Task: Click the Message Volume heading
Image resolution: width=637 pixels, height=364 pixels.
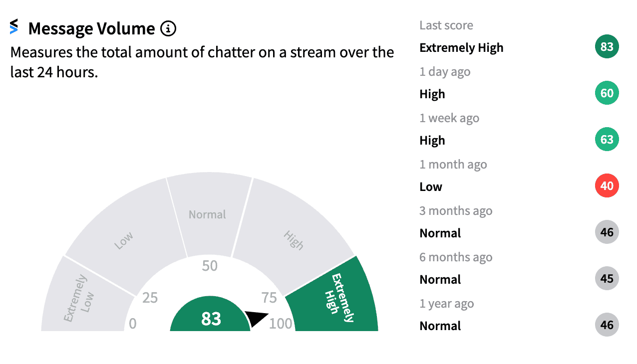Action: click(91, 29)
